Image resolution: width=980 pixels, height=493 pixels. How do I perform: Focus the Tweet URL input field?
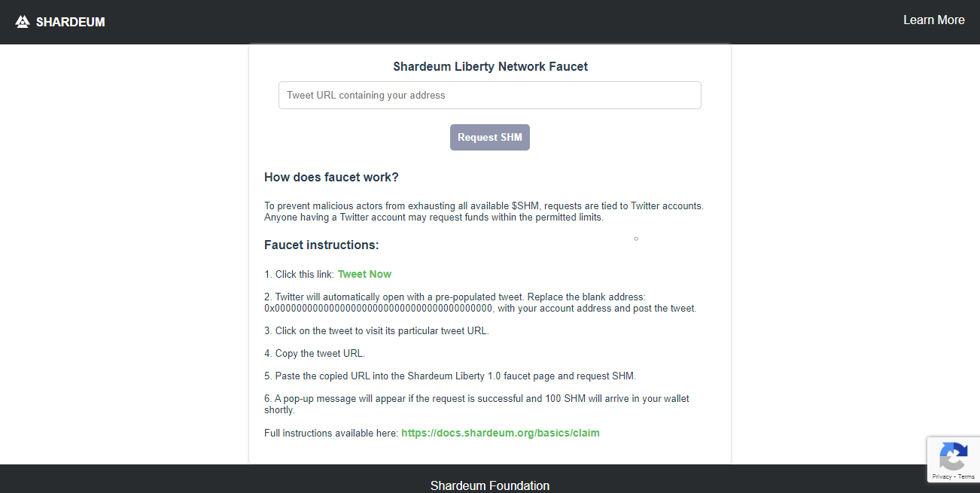tap(489, 96)
